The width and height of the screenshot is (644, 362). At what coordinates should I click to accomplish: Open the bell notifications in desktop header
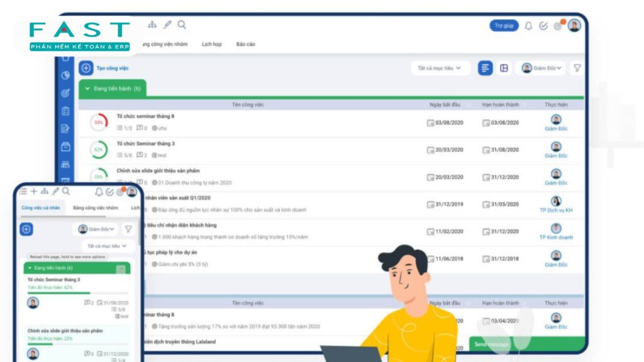(x=528, y=26)
